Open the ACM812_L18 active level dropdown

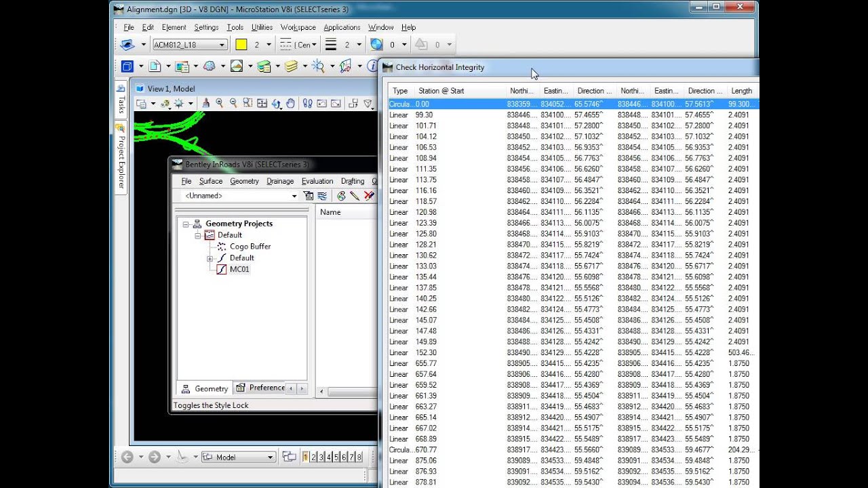tap(189, 45)
